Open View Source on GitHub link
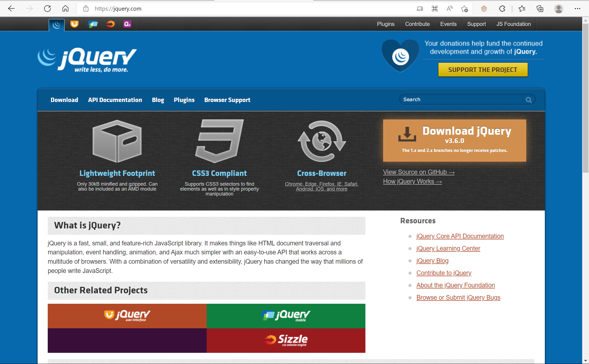589x364 pixels. point(419,172)
